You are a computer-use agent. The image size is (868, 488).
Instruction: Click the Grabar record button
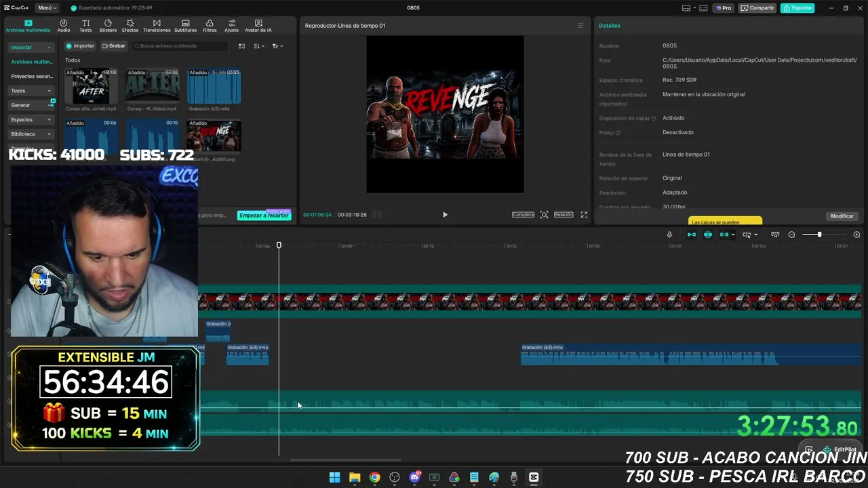click(x=113, y=46)
